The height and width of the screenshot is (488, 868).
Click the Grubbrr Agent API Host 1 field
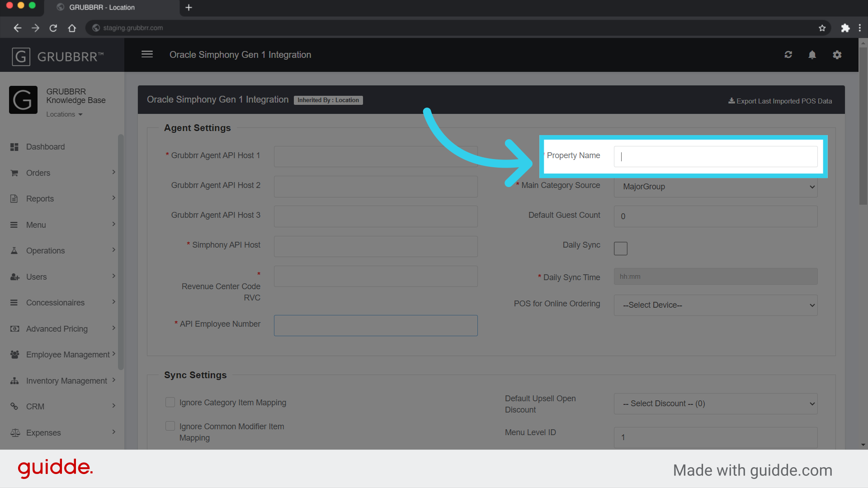[376, 157]
